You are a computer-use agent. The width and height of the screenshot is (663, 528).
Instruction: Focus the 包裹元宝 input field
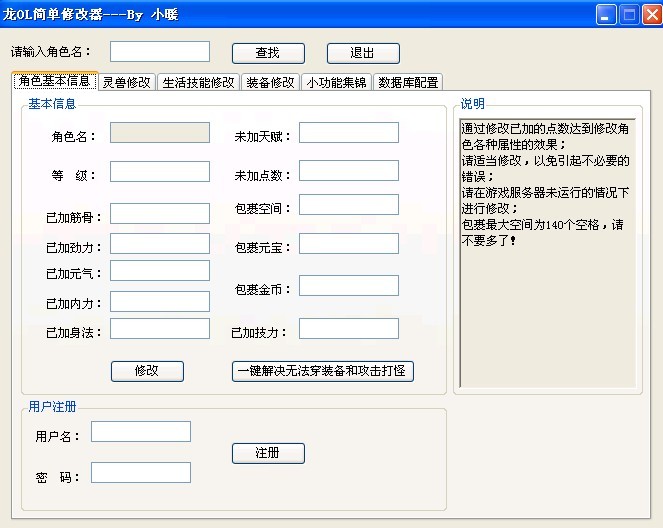click(x=349, y=243)
